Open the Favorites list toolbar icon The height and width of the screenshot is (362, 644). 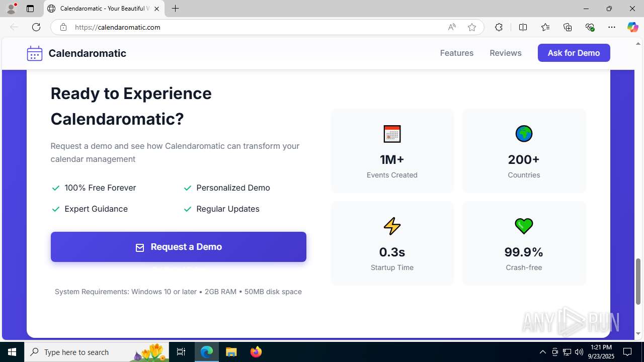[545, 27]
